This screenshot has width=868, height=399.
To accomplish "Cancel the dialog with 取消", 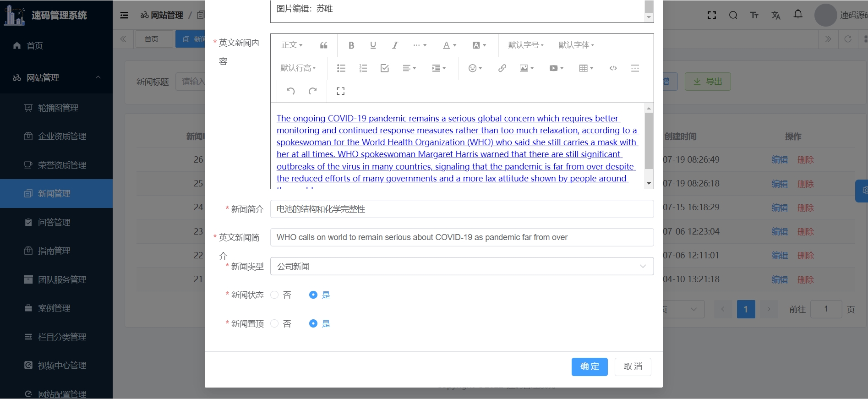I will click(633, 367).
